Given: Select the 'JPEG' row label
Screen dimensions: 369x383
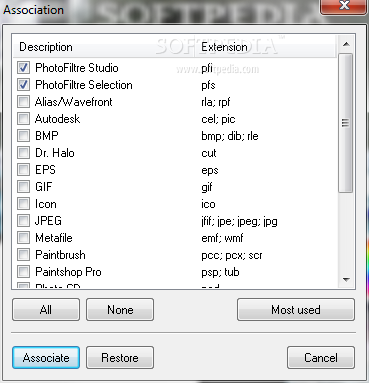Looking at the screenshot, I should 48,221.
